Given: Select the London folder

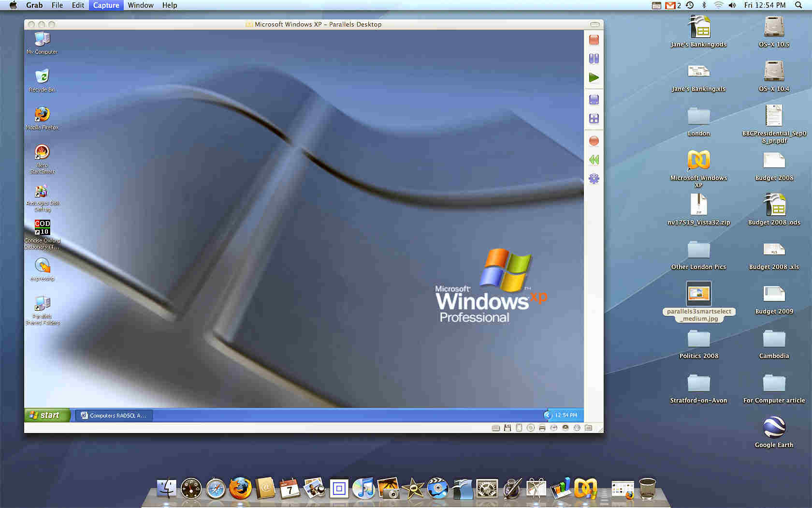Looking at the screenshot, I should point(699,121).
